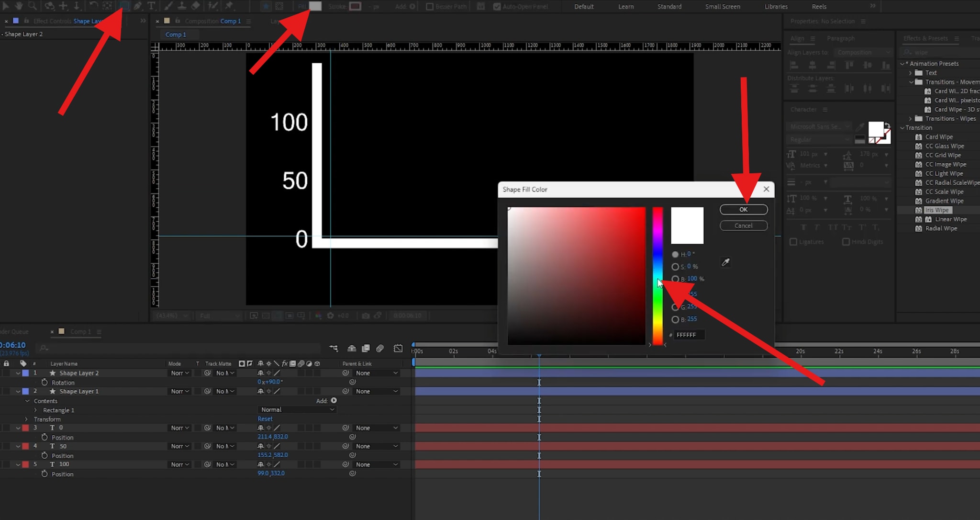The height and width of the screenshot is (520, 980).
Task: Select the H radio button in color picker
Action: click(675, 254)
